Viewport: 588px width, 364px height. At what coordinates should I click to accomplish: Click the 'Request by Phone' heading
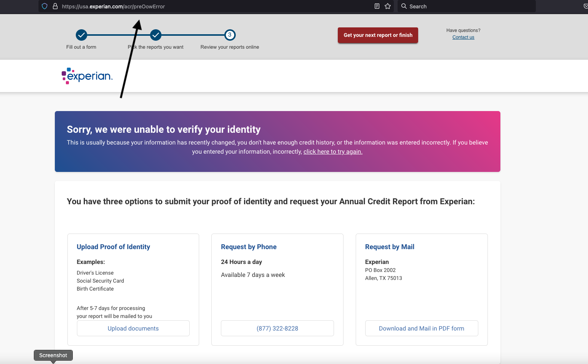(x=249, y=247)
